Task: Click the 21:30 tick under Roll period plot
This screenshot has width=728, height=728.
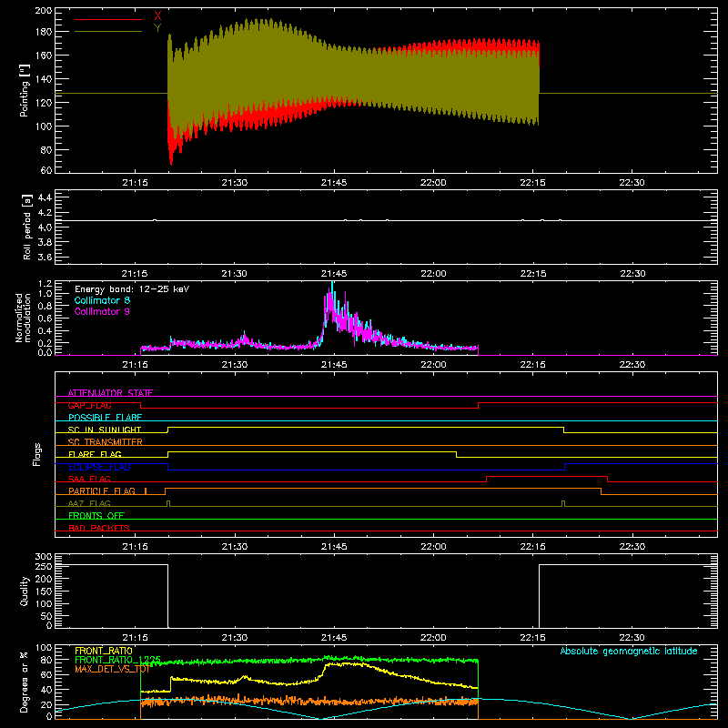Action: click(x=235, y=274)
